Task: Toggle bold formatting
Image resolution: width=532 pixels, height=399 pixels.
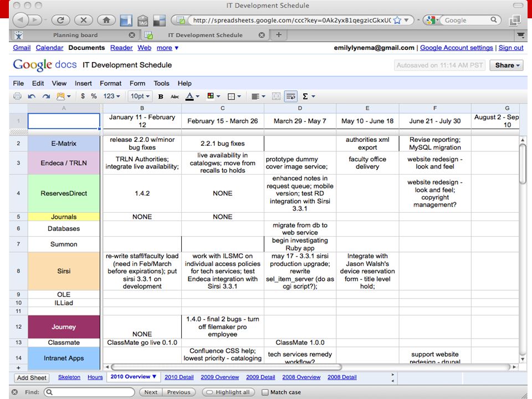Action: click(x=161, y=96)
